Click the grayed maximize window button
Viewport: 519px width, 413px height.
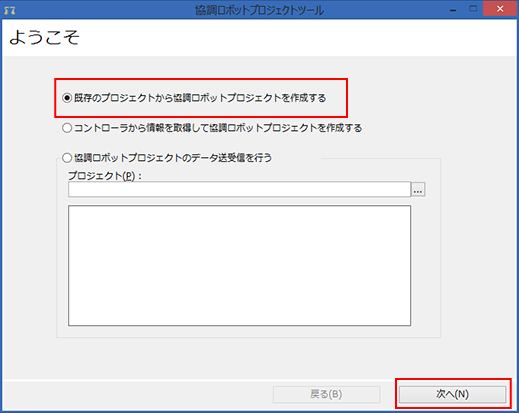pyautogui.click(x=473, y=9)
